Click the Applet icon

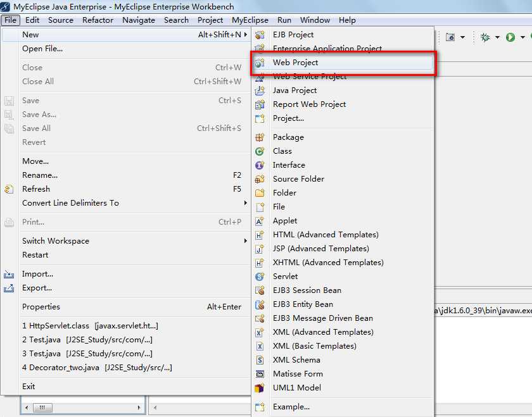click(x=260, y=221)
